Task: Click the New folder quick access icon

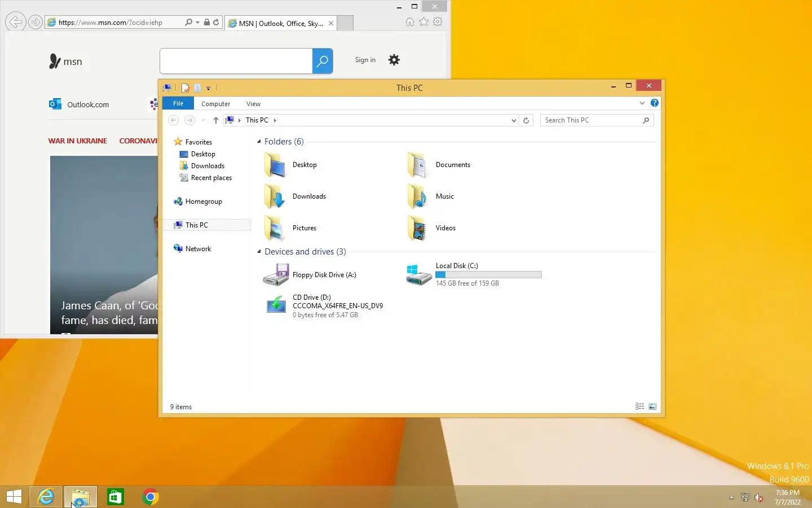Action: click(x=198, y=87)
